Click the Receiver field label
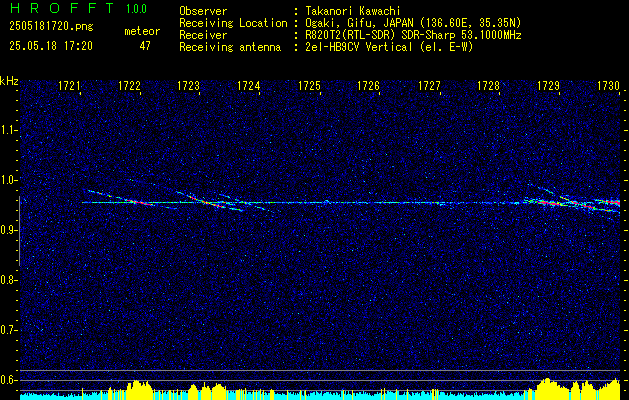The width and height of the screenshot is (629, 400). coord(203,35)
